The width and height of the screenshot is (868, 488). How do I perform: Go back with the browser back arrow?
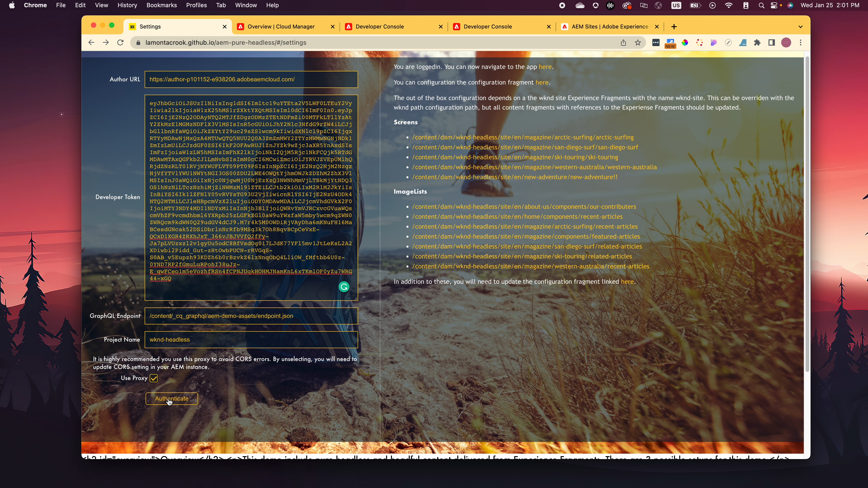[x=91, y=43]
